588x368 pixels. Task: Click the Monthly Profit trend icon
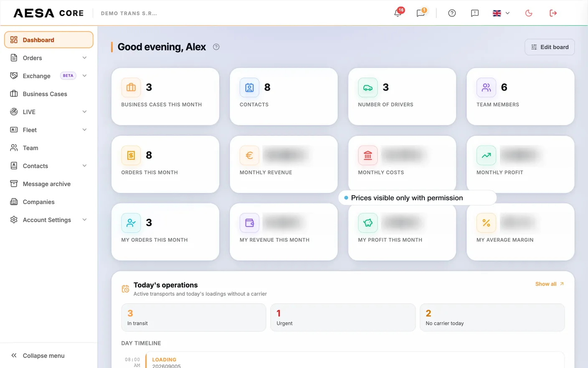[x=486, y=155]
